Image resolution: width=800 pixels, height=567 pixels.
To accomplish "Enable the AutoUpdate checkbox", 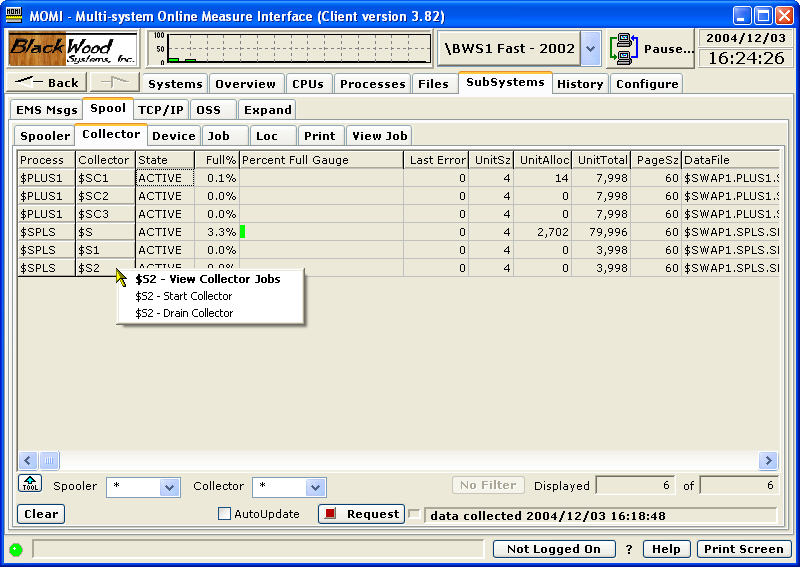I will tap(225, 514).
